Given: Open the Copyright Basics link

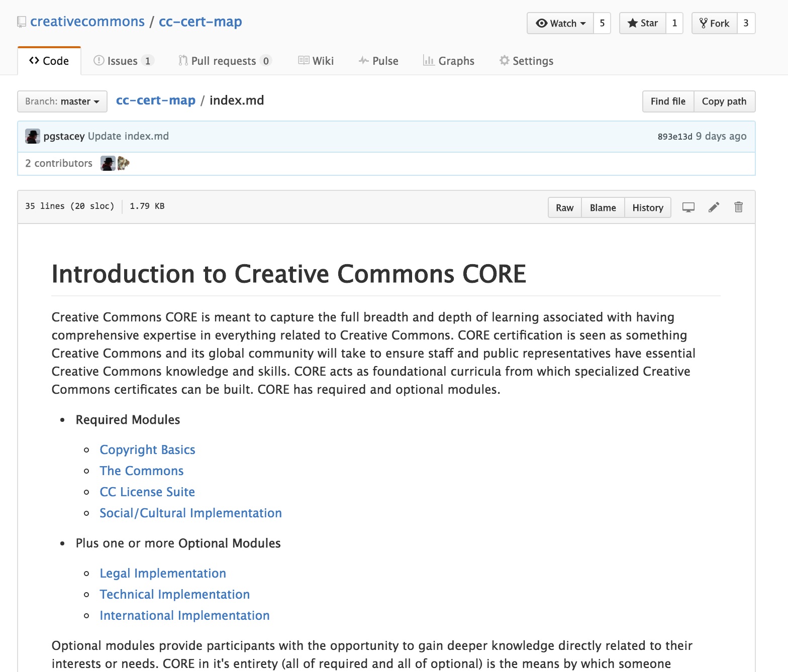Looking at the screenshot, I should point(147,450).
